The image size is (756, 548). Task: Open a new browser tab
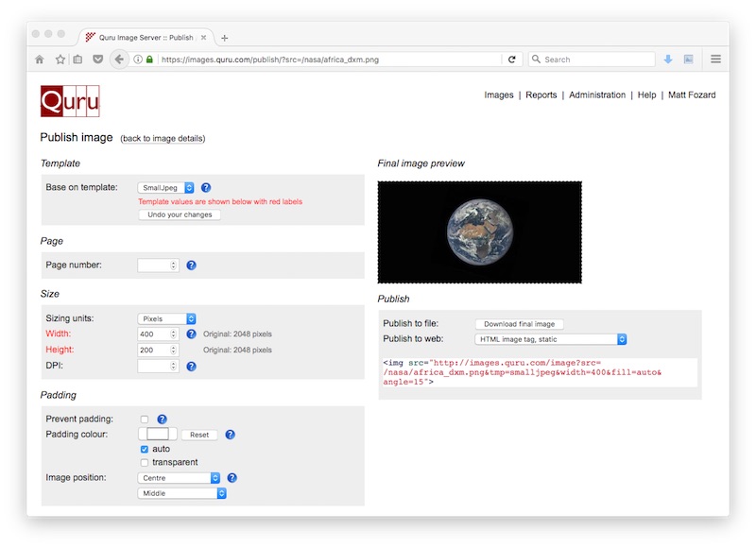pyautogui.click(x=224, y=38)
